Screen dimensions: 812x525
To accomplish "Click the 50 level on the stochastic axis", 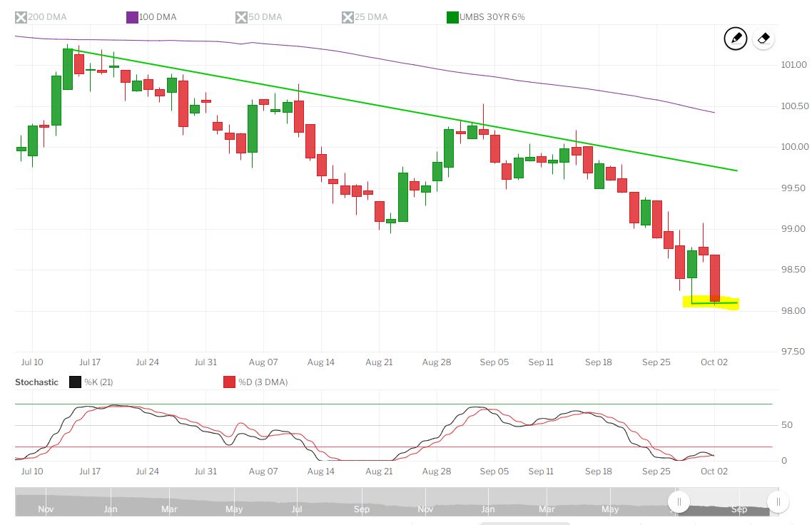I will point(787,425).
